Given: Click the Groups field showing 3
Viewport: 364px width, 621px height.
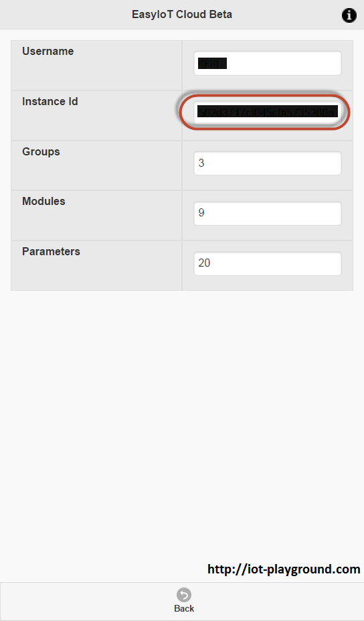Looking at the screenshot, I should coord(268,163).
